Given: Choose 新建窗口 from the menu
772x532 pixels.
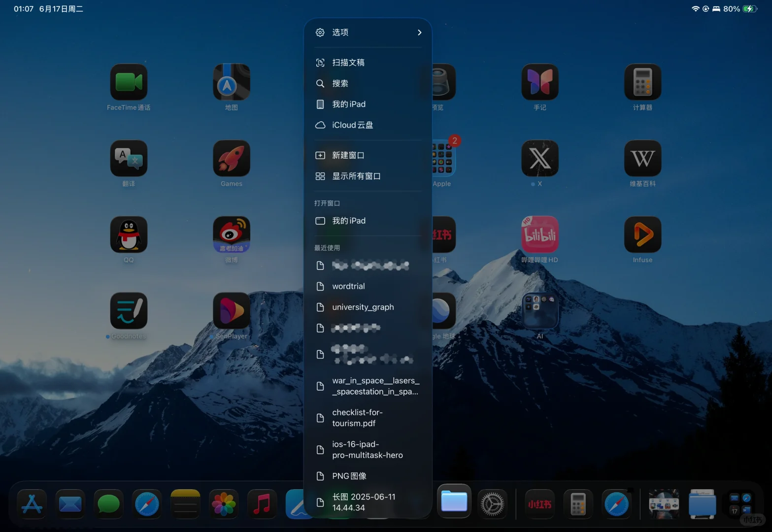Looking at the screenshot, I should click(348, 155).
